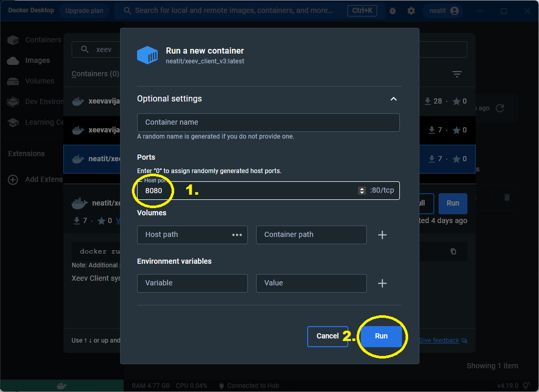Open the search filter options icon

[457, 74]
